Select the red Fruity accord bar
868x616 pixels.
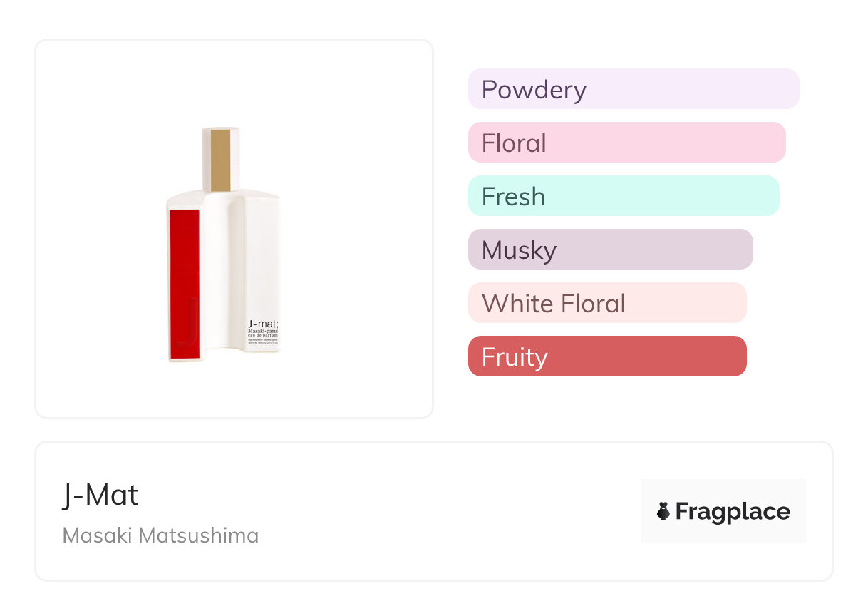click(607, 356)
